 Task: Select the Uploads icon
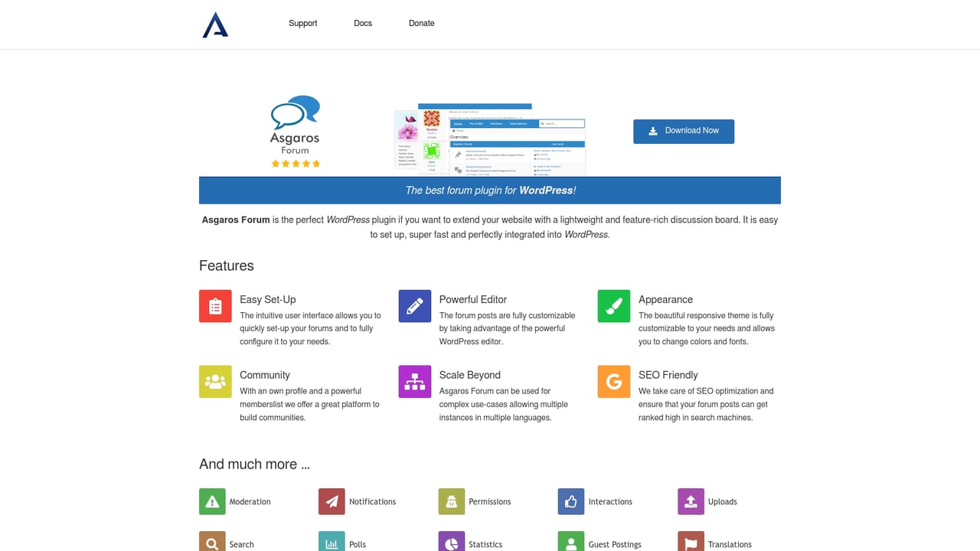[690, 501]
